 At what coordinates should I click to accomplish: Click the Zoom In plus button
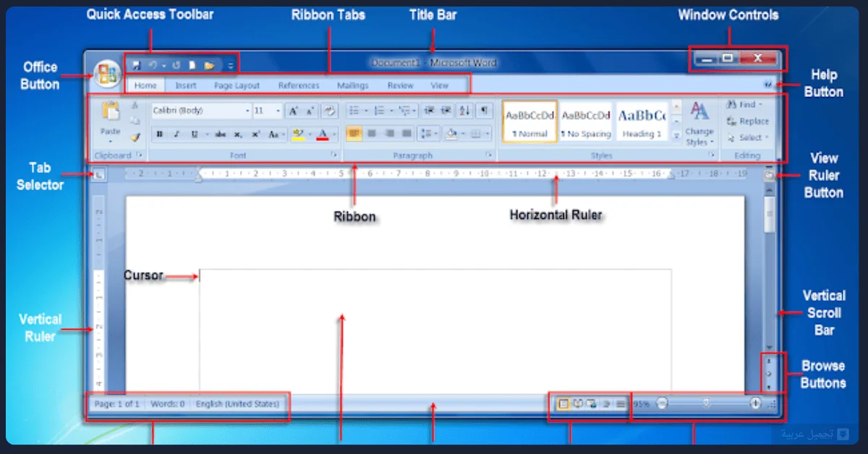756,404
